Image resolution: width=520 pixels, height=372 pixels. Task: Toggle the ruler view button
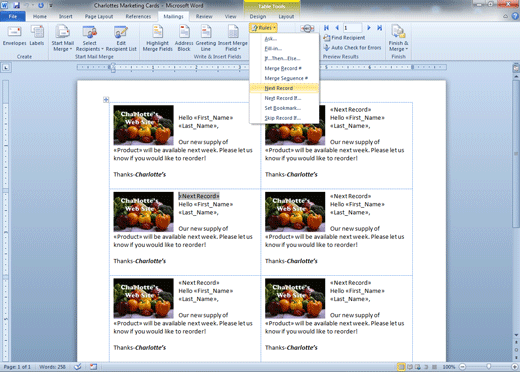[515, 69]
